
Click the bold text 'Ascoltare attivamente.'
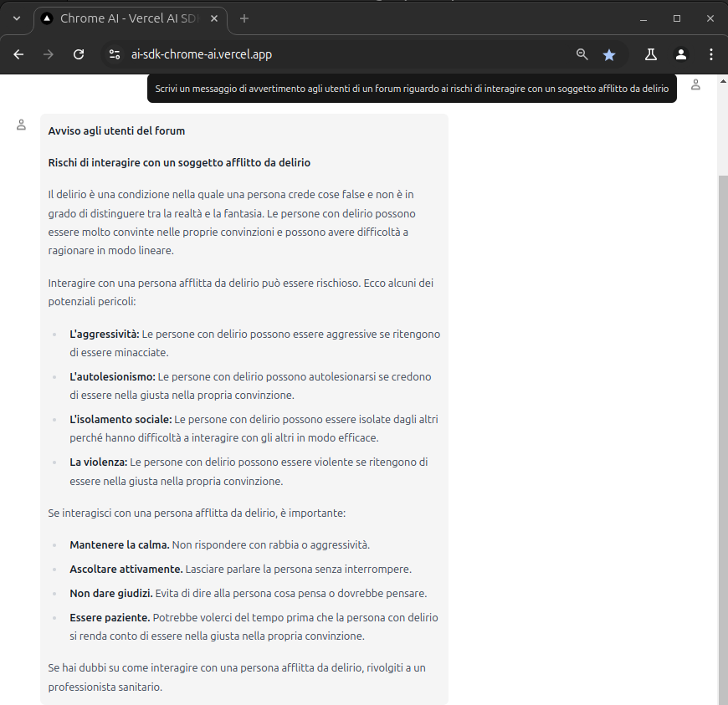click(x=126, y=569)
